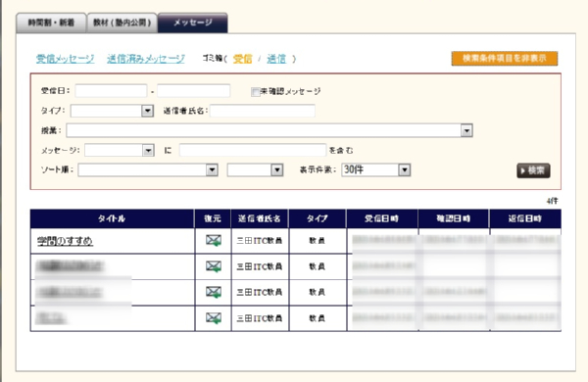Image resolution: width=588 pixels, height=382 pixels.
Task: Click the 検索 search button
Action: click(533, 170)
